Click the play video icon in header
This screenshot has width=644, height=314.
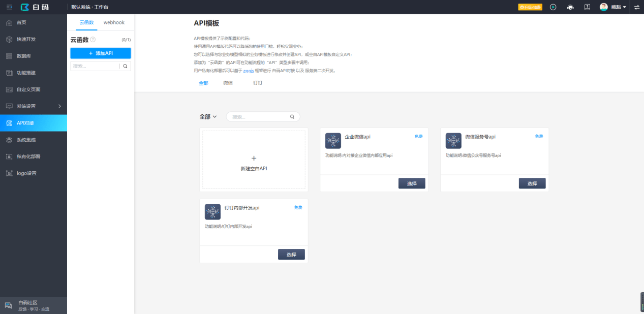pyautogui.click(x=553, y=7)
